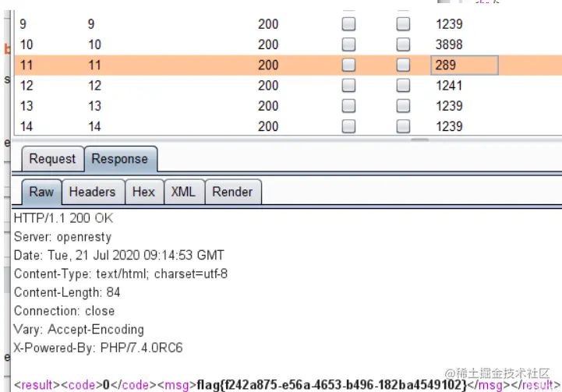
Task: Click the Connection: close header line
Action: (x=64, y=311)
